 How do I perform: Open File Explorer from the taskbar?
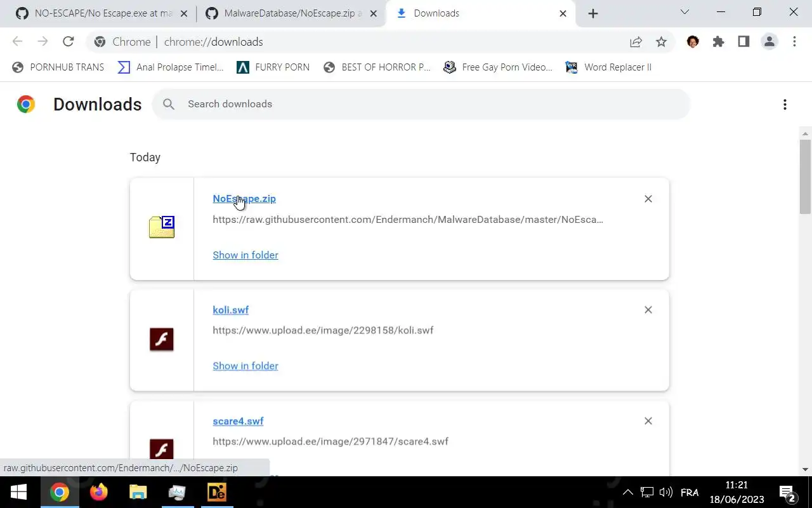[x=138, y=492]
